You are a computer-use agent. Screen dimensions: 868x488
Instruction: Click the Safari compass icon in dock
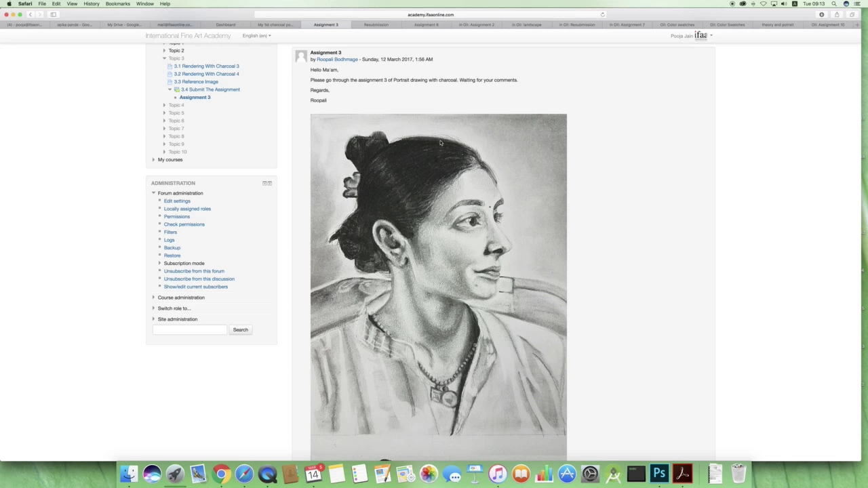coord(244,474)
